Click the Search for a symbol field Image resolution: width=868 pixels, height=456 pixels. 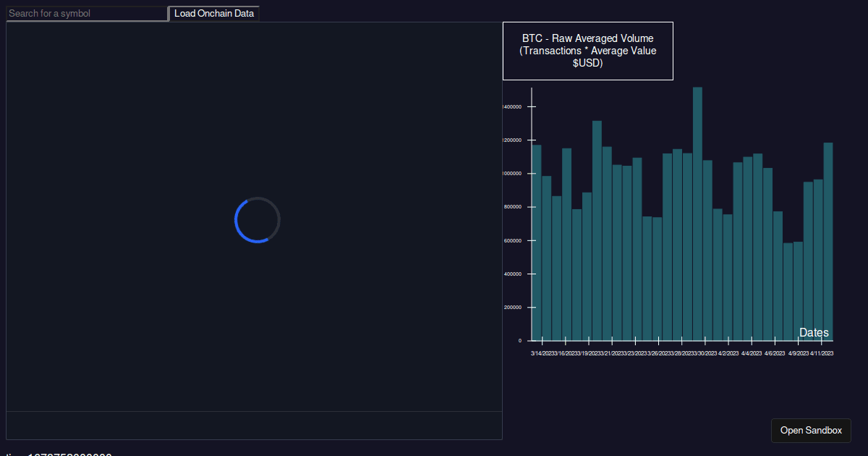[86, 14]
